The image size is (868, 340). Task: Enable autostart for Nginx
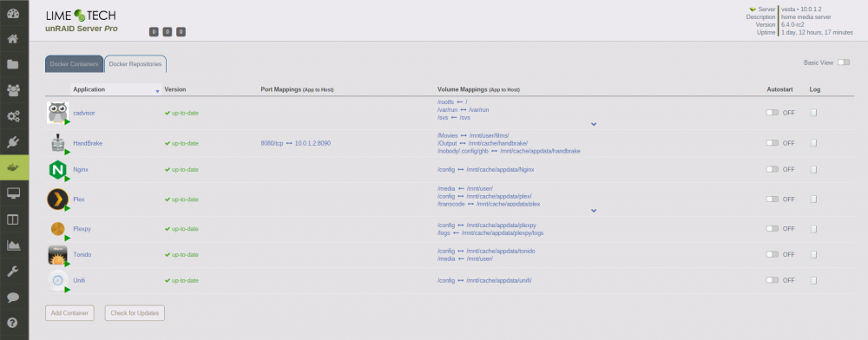click(773, 170)
